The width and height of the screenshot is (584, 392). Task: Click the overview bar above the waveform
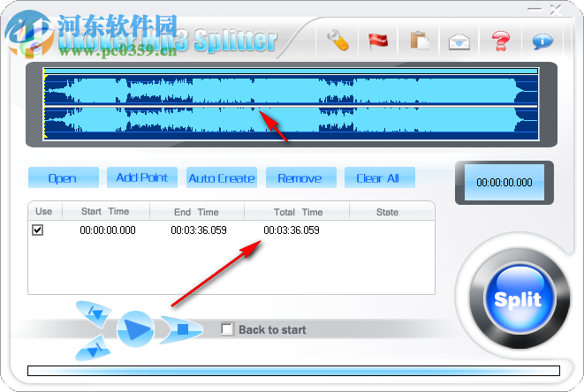coord(292,71)
